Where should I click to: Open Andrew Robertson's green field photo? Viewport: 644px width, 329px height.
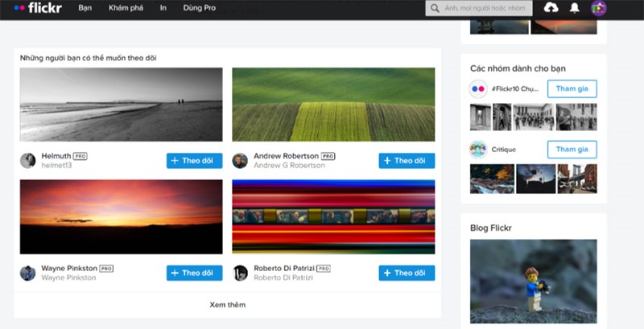pos(333,105)
